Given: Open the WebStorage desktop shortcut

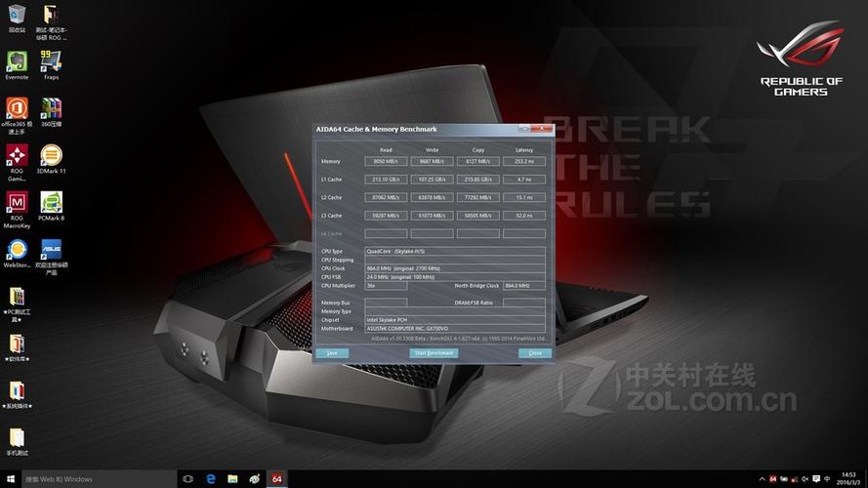Looking at the screenshot, I should 17,254.
